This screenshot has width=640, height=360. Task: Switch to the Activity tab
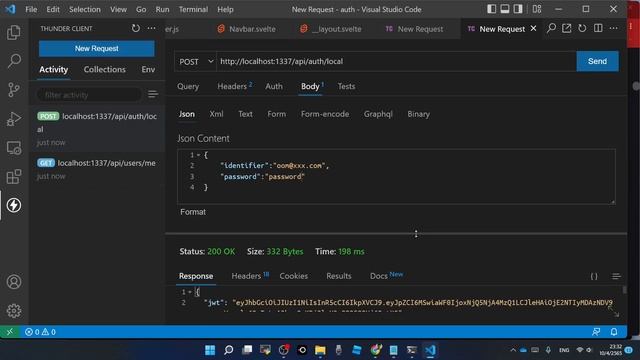coord(53,69)
